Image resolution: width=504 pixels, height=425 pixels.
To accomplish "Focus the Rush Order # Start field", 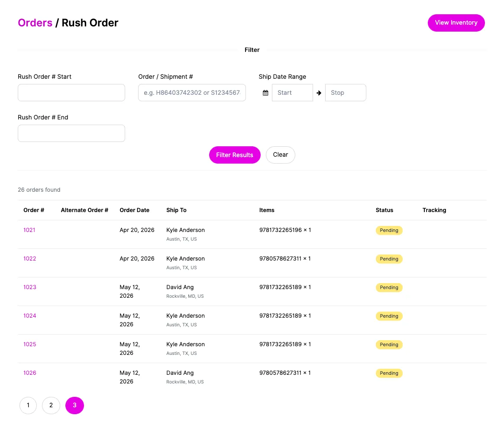I will (x=71, y=93).
